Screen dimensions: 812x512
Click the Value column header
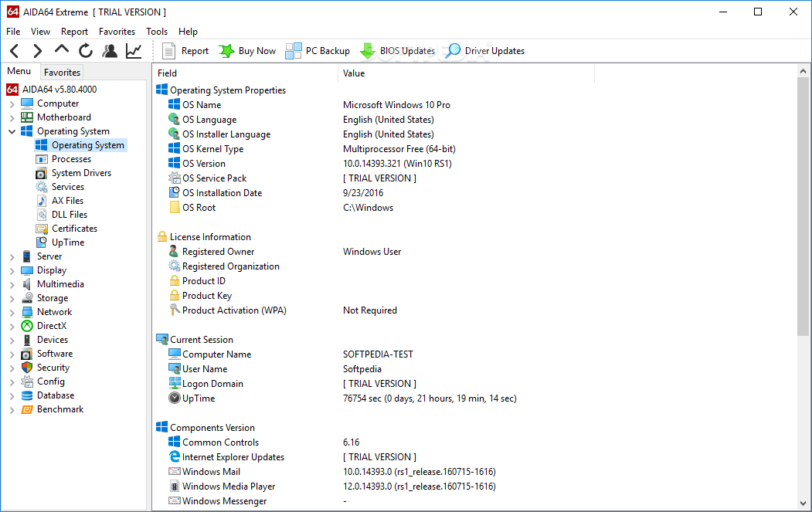[x=466, y=73]
